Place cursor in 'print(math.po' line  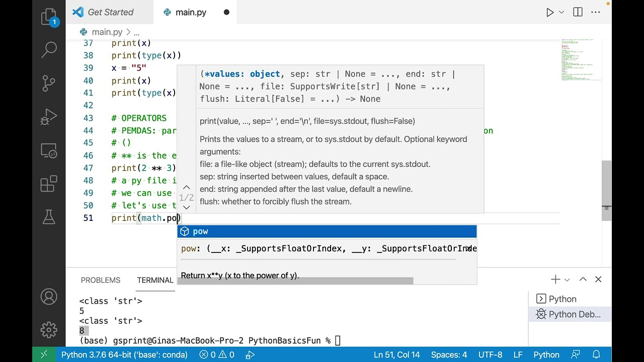point(146,218)
